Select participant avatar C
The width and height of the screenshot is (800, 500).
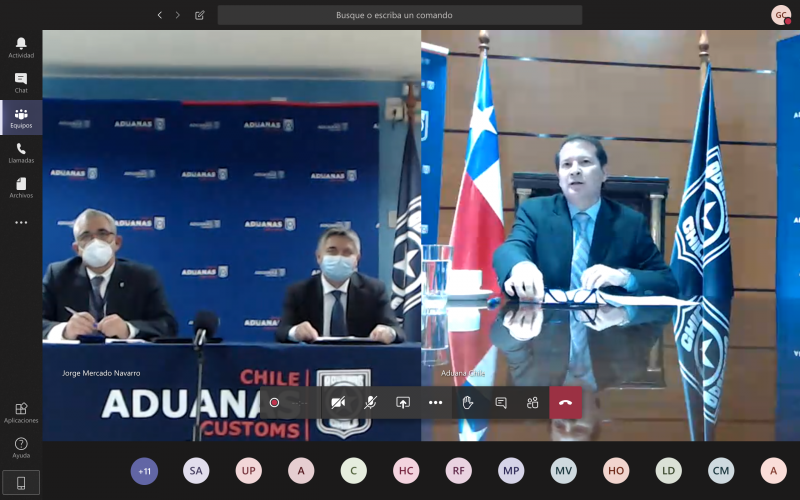(x=354, y=471)
